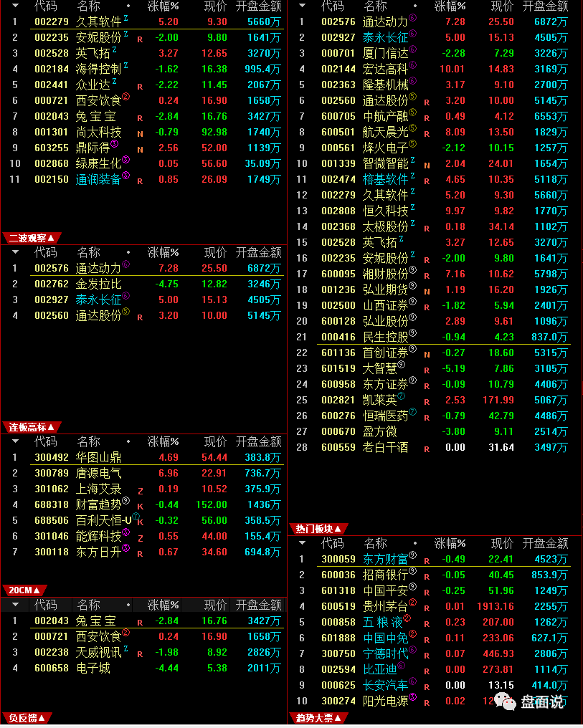Image resolution: width=583 pixels, height=728 pixels.
Task: Click the R marker on 大智慧 row
Action: [x=427, y=370]
